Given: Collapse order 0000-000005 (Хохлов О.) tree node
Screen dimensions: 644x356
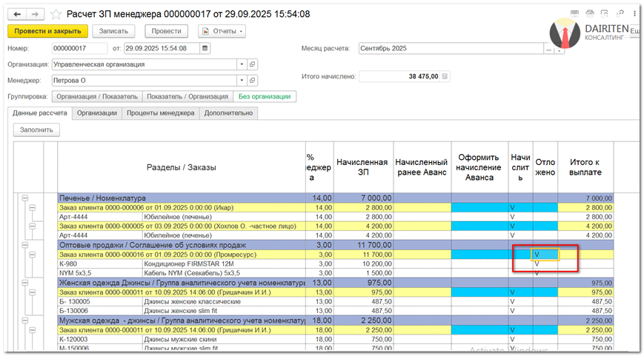Looking at the screenshot, I should [x=33, y=226].
